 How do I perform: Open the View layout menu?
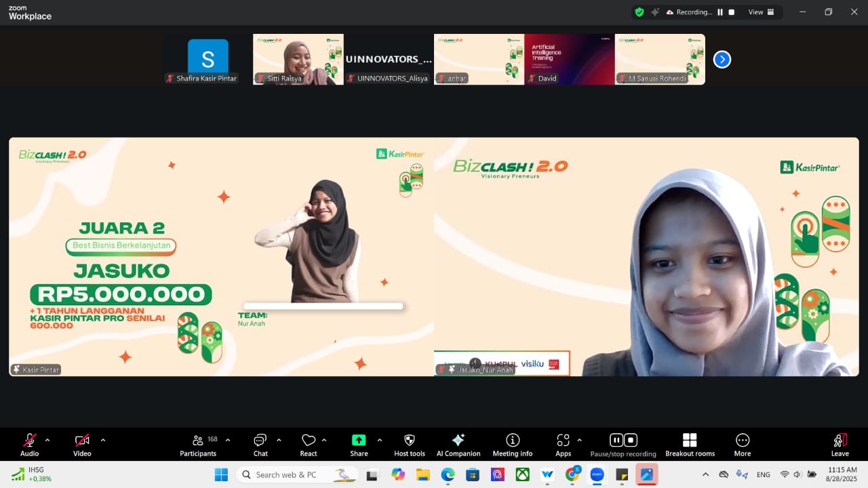(x=760, y=12)
